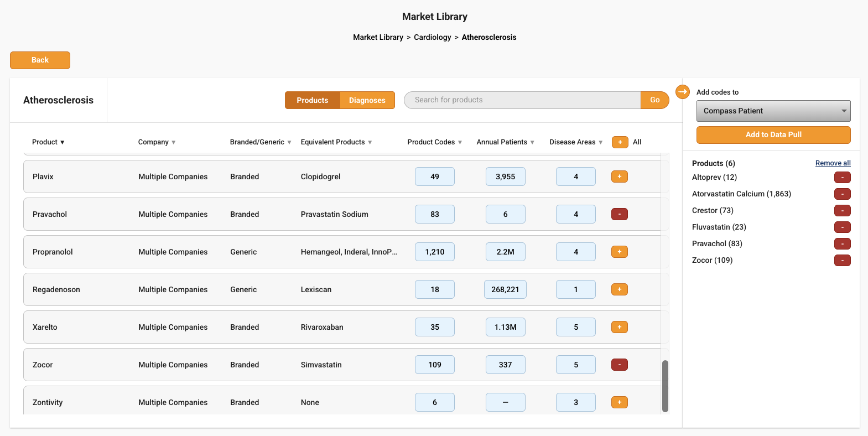
Task: Remove Altoprev (12) from selected products
Action: 843,177
